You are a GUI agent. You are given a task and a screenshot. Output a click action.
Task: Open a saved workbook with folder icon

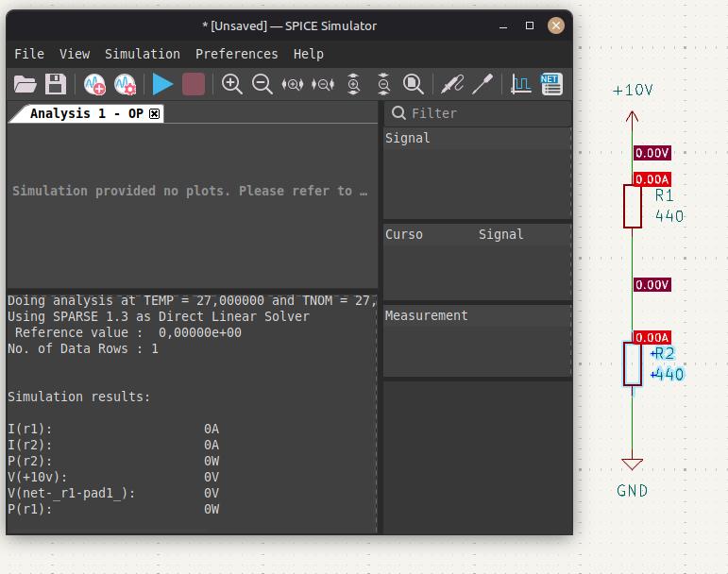25,84
